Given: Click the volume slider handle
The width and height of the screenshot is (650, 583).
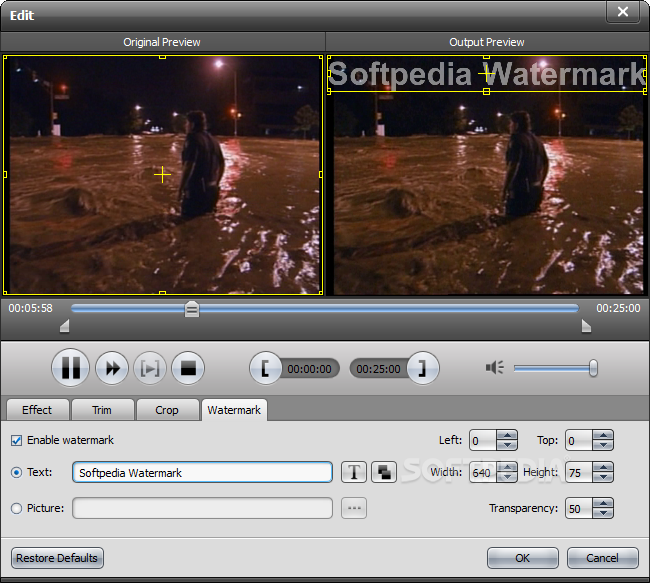Looking at the screenshot, I should [x=593, y=368].
